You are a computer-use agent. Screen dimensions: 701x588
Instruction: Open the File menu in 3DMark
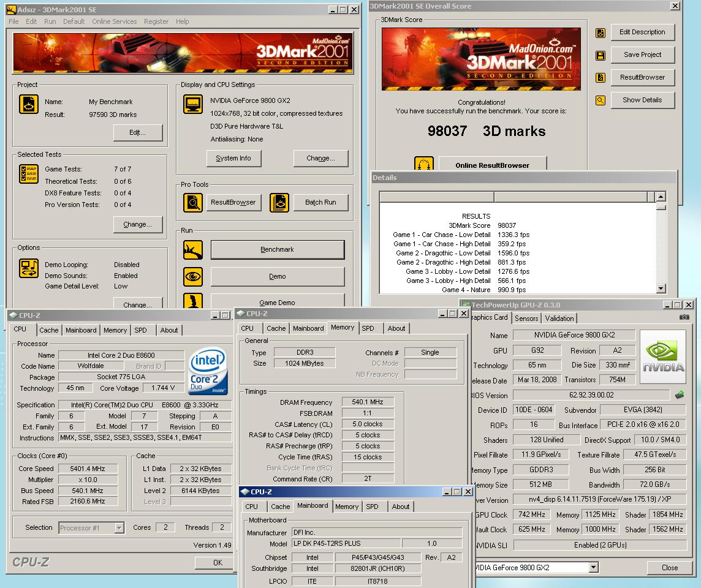[x=14, y=21]
